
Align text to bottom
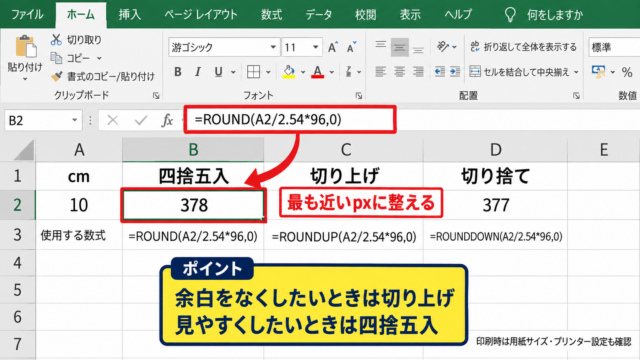point(418,49)
